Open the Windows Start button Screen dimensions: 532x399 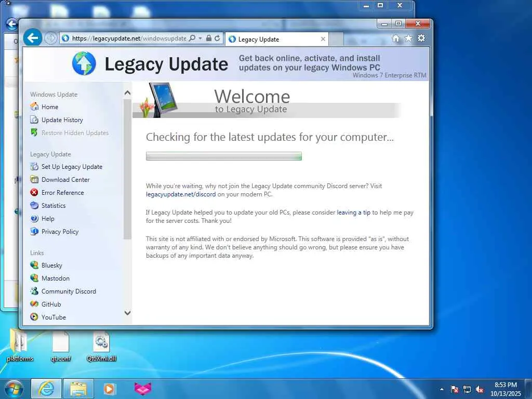[x=14, y=389]
